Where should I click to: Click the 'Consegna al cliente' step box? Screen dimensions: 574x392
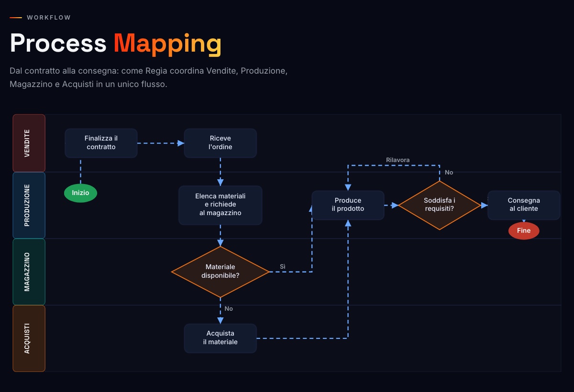pyautogui.click(x=524, y=205)
